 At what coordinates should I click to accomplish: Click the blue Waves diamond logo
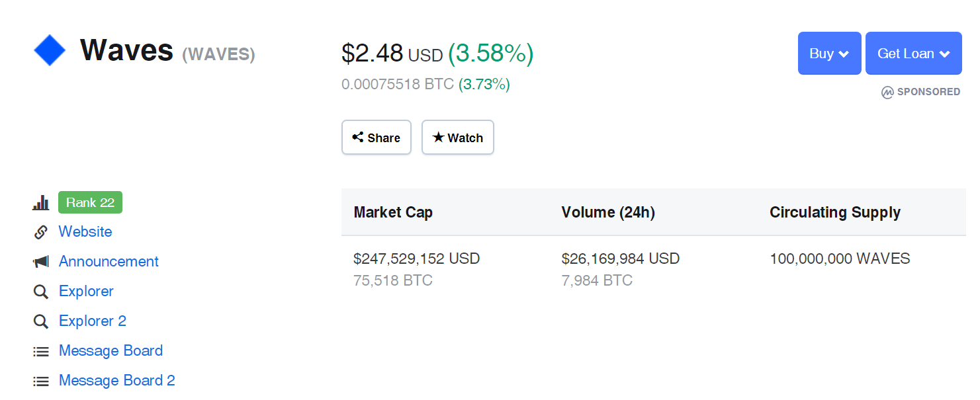point(50,51)
